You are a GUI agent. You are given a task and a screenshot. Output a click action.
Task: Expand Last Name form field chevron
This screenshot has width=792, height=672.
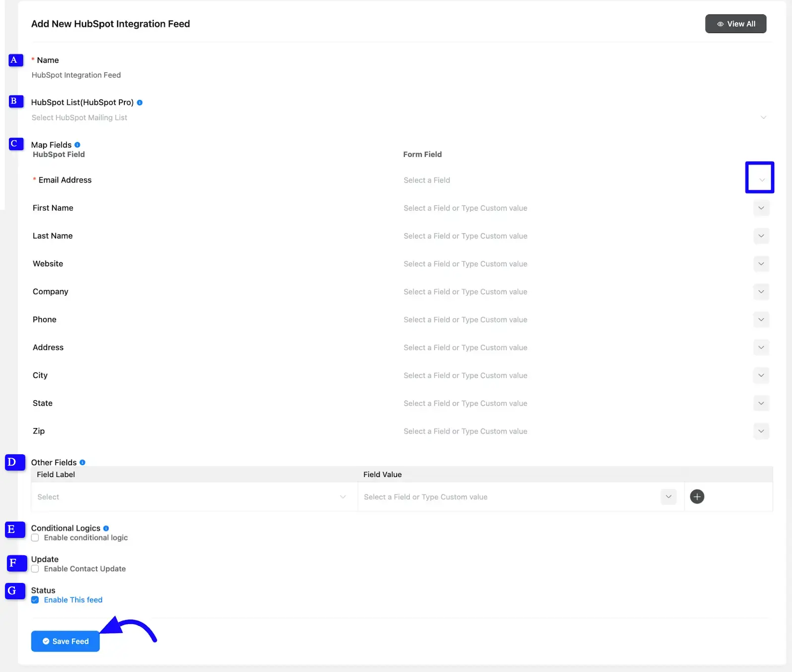pyautogui.click(x=761, y=236)
